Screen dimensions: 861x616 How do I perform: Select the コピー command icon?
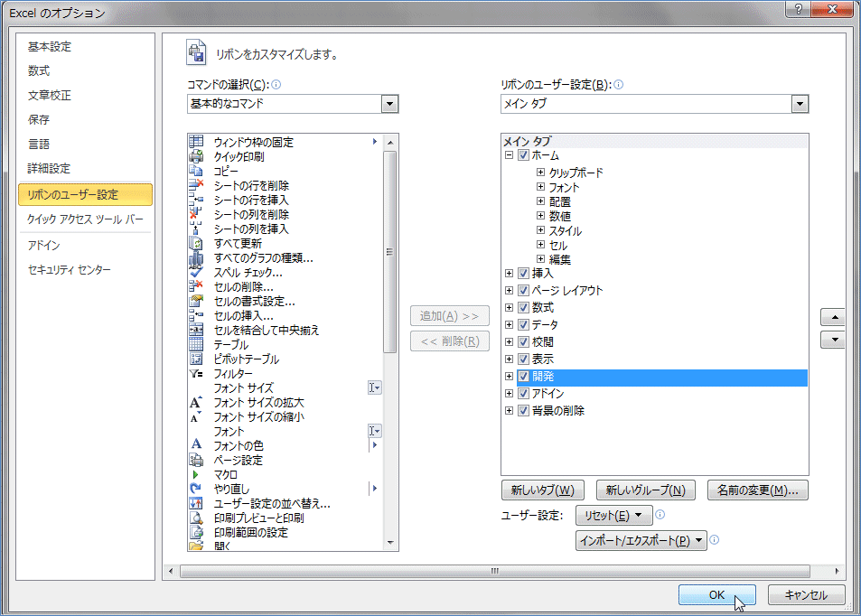click(196, 171)
